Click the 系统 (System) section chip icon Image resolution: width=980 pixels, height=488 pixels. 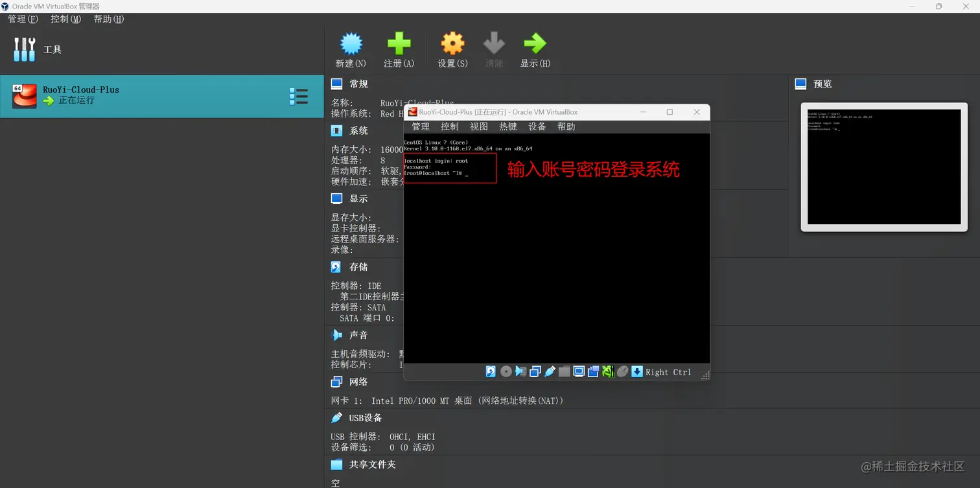pos(336,130)
